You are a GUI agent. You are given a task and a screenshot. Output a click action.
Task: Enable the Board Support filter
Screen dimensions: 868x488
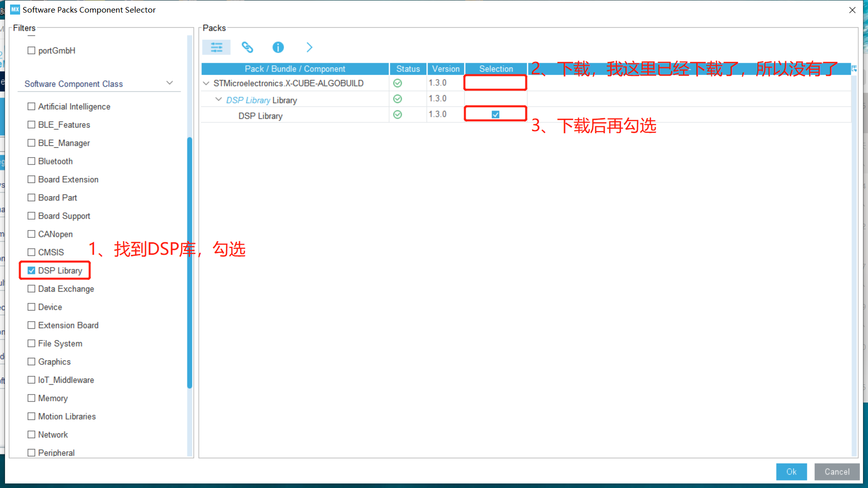coord(32,216)
